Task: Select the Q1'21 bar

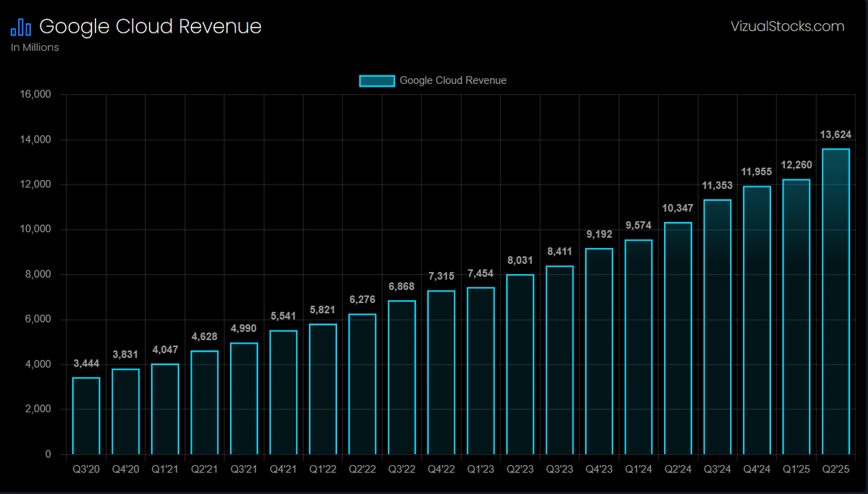Action: [165, 409]
